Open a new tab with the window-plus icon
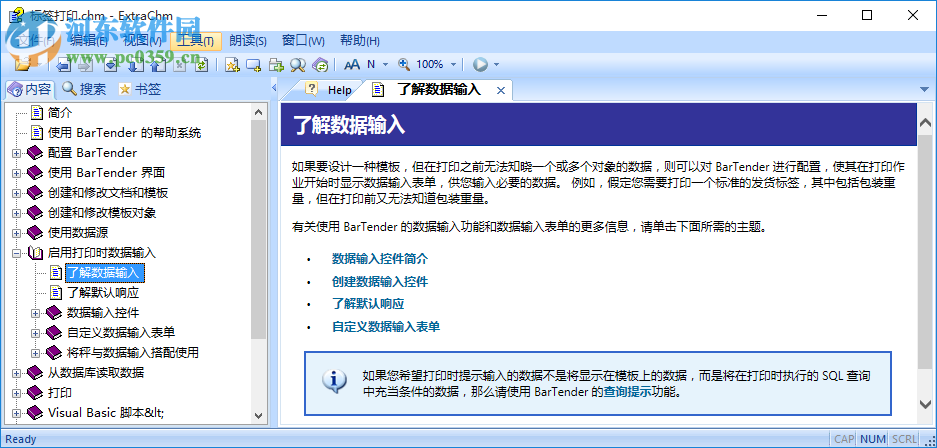The height and width of the screenshot is (448, 937). pos(253,65)
